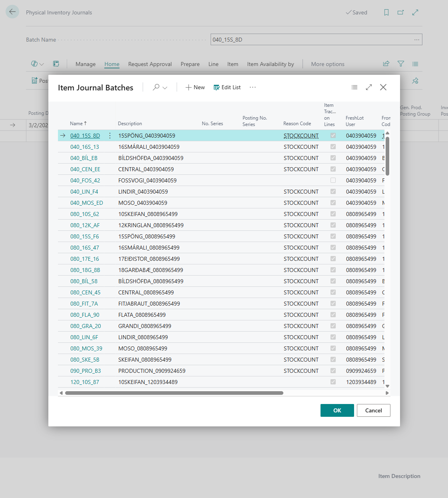448x498 pixels.
Task: Click the No. Series column header
Action: tap(212, 124)
